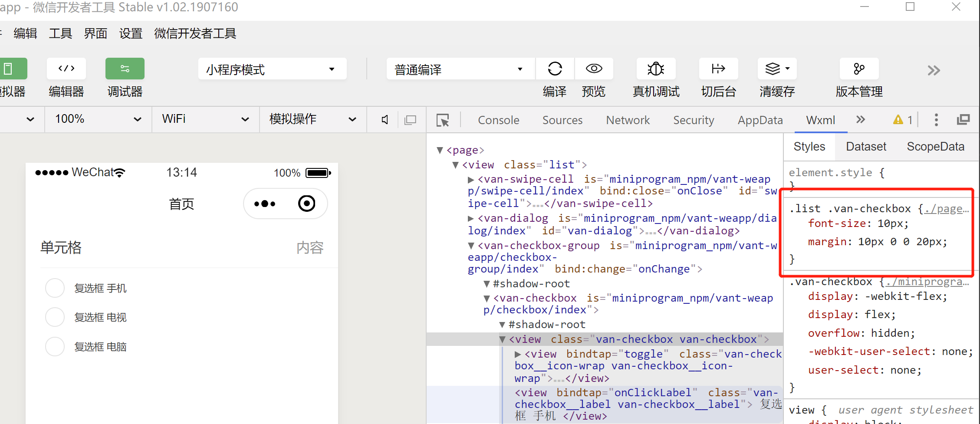Select the element inspector picker icon
The image size is (980, 424).
pyautogui.click(x=443, y=120)
